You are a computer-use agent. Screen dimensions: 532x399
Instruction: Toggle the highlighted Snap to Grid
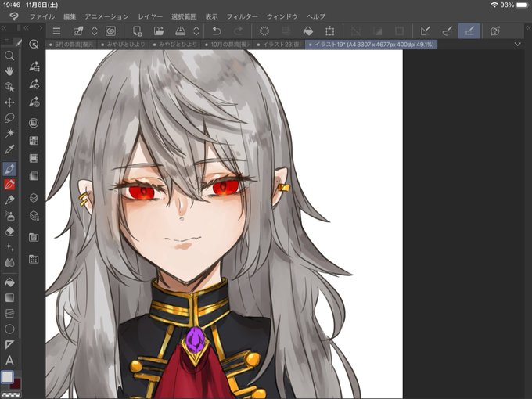469,31
